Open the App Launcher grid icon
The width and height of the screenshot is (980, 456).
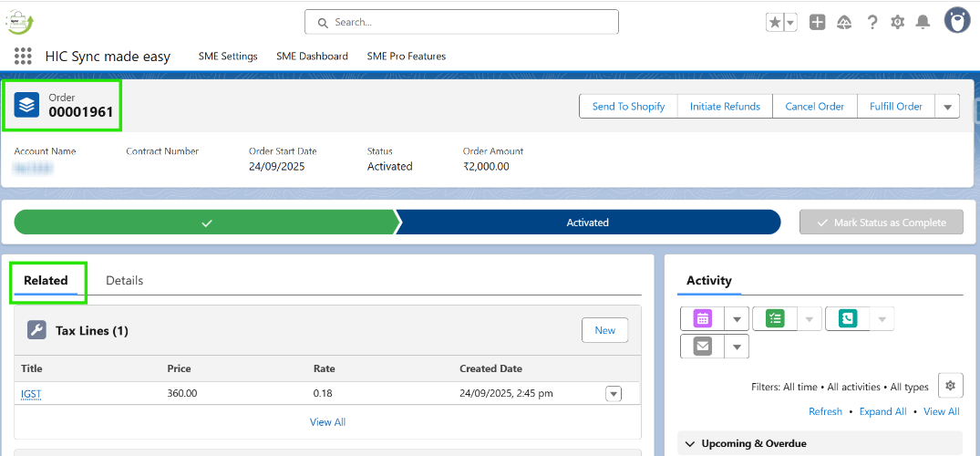tap(23, 57)
